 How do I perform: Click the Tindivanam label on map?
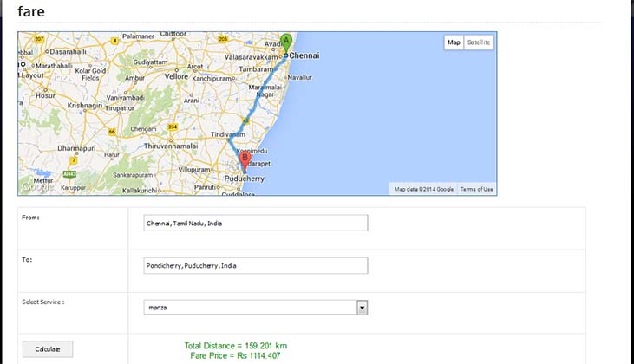227,134
